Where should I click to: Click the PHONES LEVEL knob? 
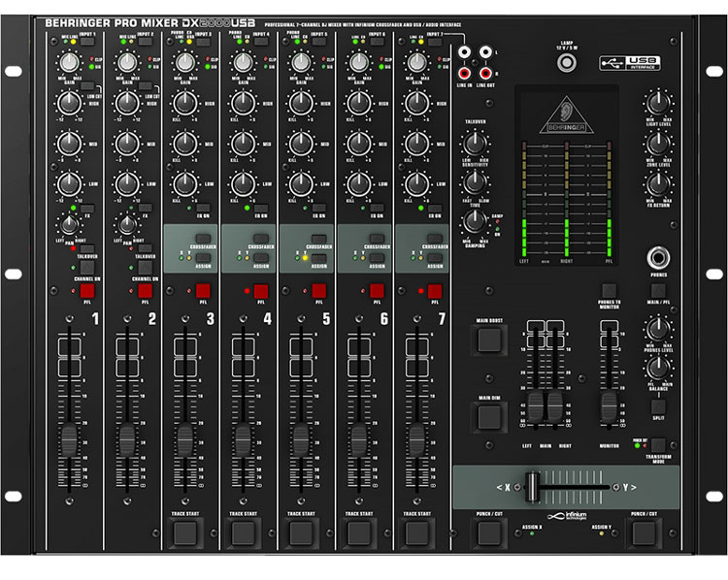pos(658,329)
